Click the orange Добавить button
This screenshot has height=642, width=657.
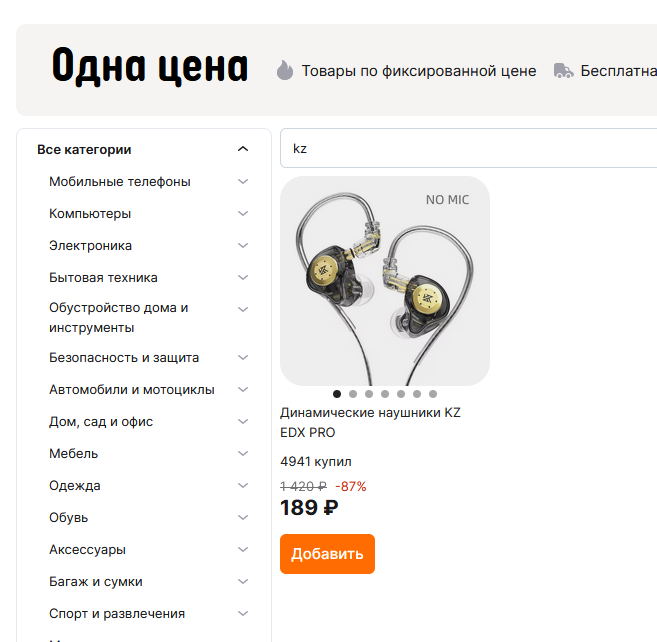point(327,554)
